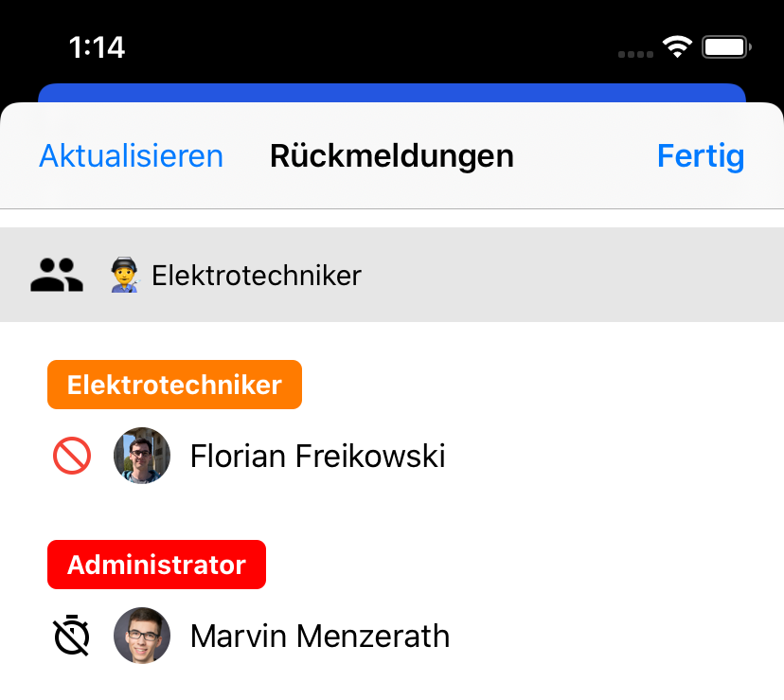Tap Fertig to close the sheet
Screen dimensions: 784x700
click(x=701, y=155)
